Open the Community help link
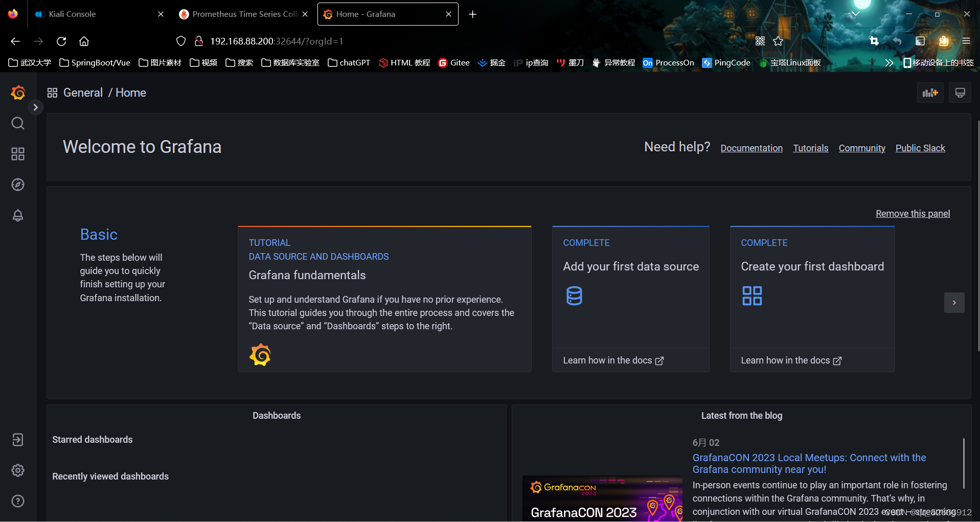The width and height of the screenshot is (980, 522). 862,148
